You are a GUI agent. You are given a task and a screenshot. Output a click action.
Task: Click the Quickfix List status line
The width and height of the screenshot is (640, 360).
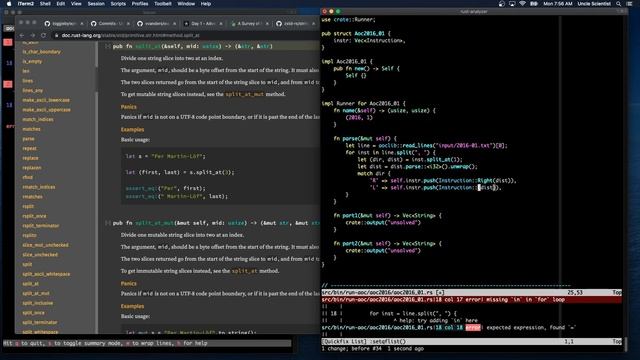[x=471, y=341]
